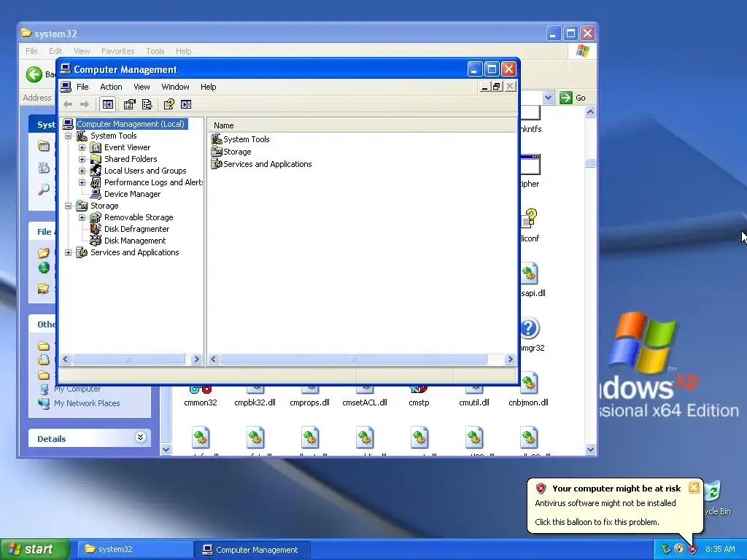Expand the Shared Folders branch
Image resolution: width=747 pixels, height=560 pixels.
[x=82, y=159]
